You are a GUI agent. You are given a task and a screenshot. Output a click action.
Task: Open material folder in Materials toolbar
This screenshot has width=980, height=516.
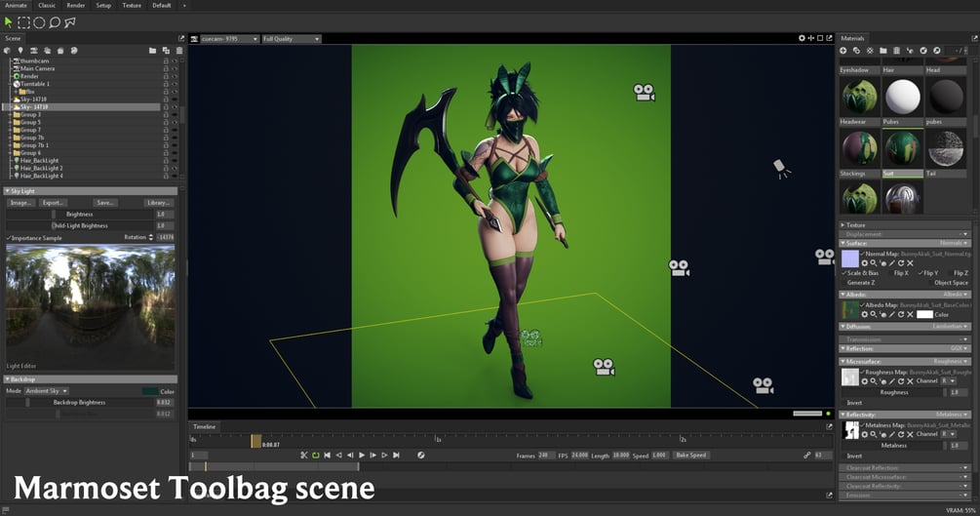pos(883,51)
